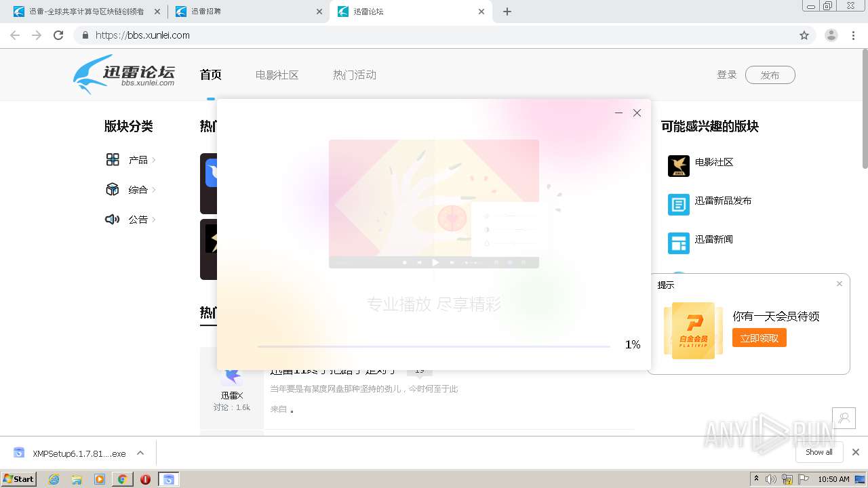Open XMPSetup download options chevron
The height and width of the screenshot is (488, 868).
(x=140, y=453)
